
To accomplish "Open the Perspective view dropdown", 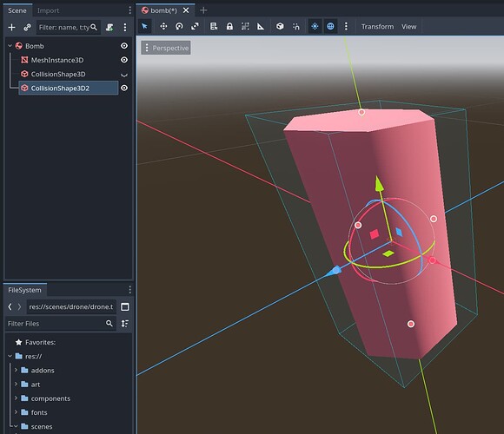I will [x=166, y=48].
